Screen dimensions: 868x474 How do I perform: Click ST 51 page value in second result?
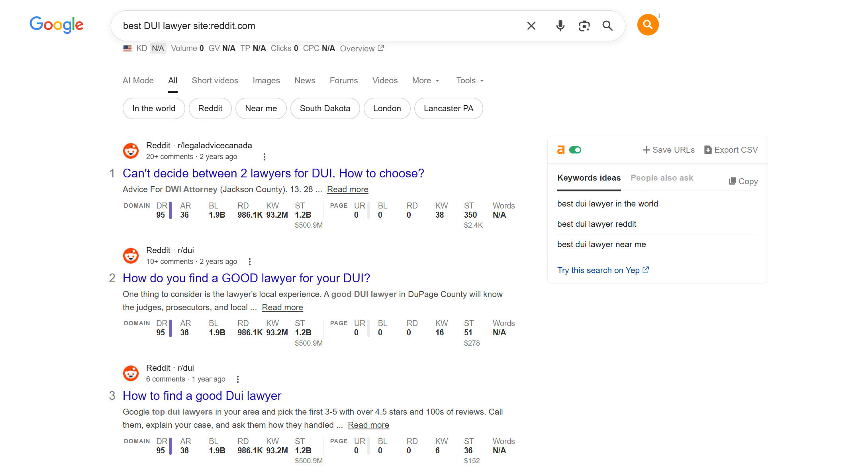tap(468, 332)
